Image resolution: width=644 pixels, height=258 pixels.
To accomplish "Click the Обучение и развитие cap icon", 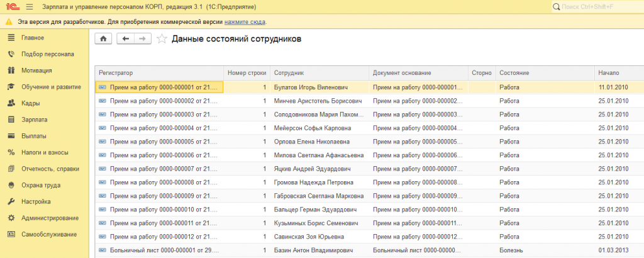I will 11,87.
